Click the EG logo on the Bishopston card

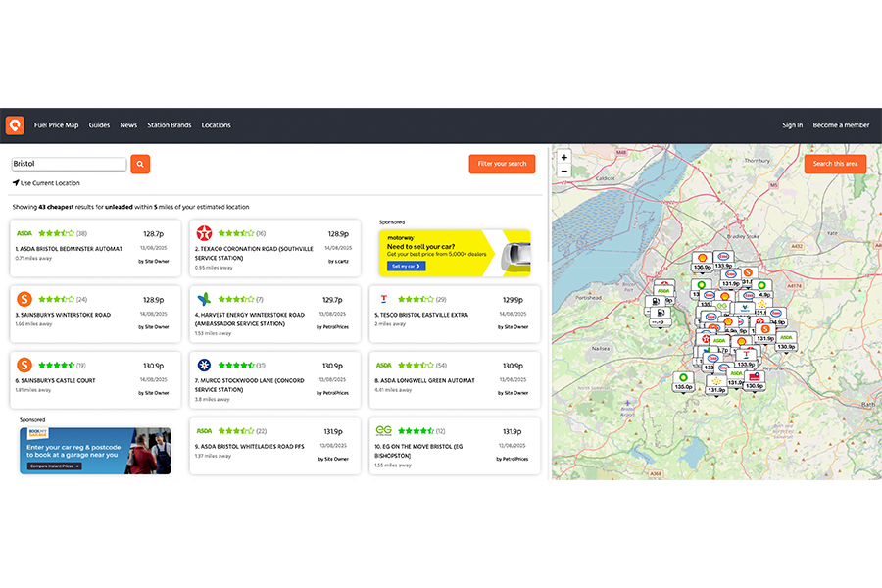click(383, 430)
